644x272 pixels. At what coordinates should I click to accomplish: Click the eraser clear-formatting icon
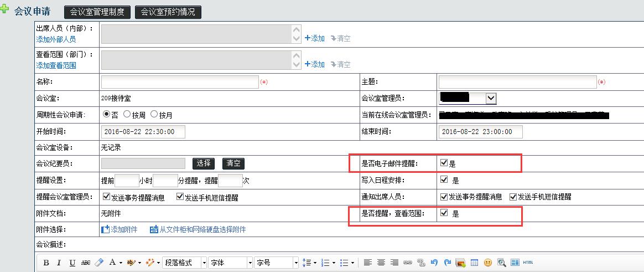tap(99, 263)
